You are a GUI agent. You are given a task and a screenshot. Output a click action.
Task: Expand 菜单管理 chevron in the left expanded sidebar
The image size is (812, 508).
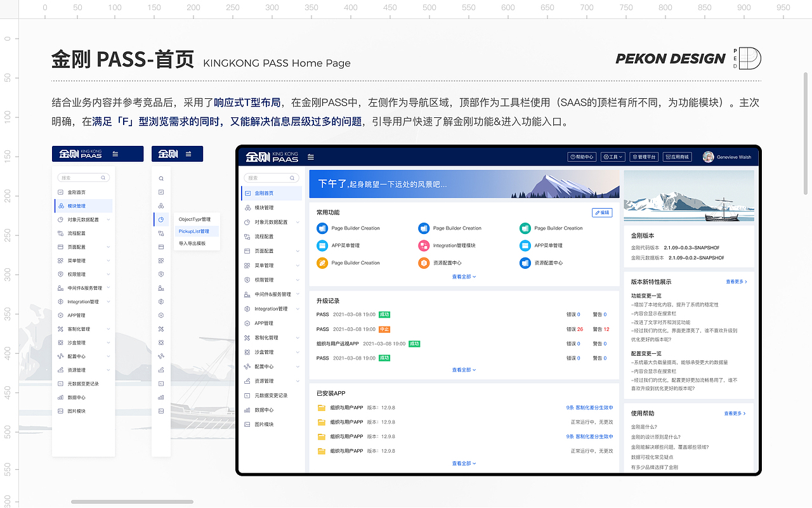point(108,261)
